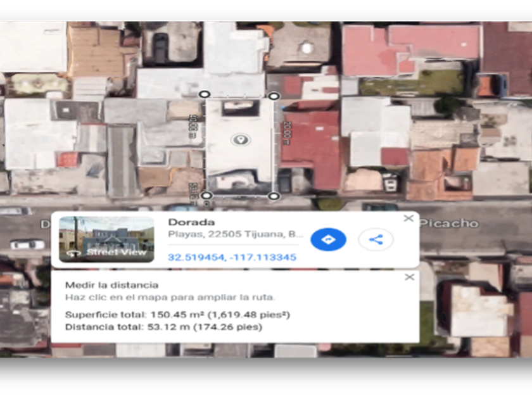The image size is (532, 399).
Task: Copy the coordinates 32.519454, -117.113345
Action: click(x=232, y=257)
